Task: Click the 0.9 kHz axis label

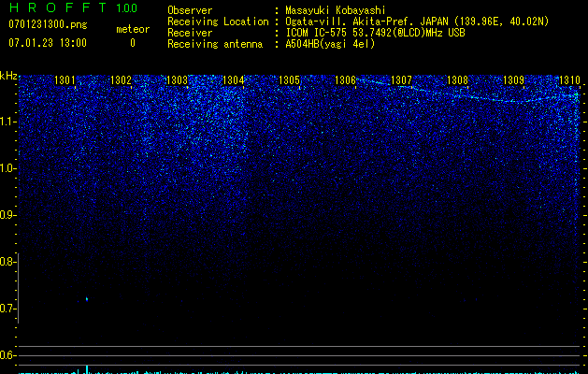Action: pos(7,215)
